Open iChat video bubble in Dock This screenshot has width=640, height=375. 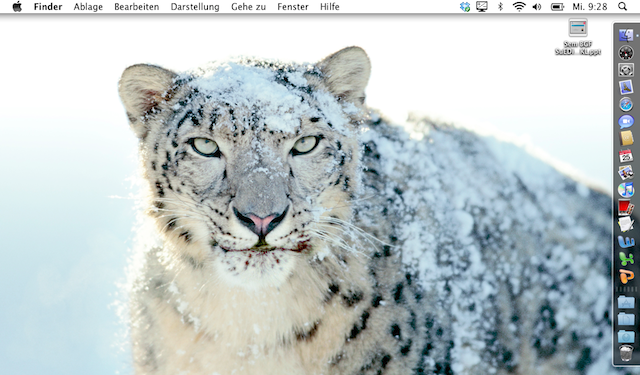click(x=626, y=122)
